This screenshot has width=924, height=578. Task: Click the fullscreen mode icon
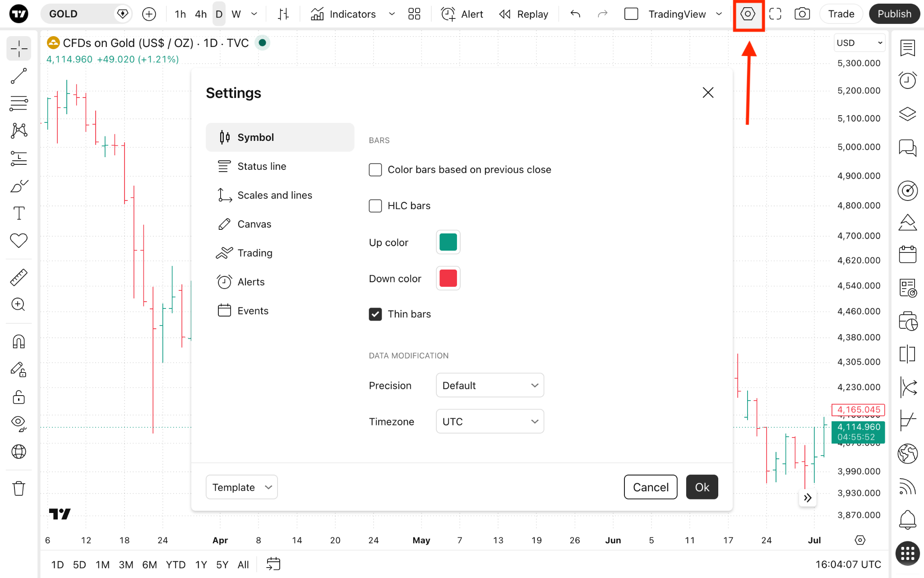coord(775,14)
